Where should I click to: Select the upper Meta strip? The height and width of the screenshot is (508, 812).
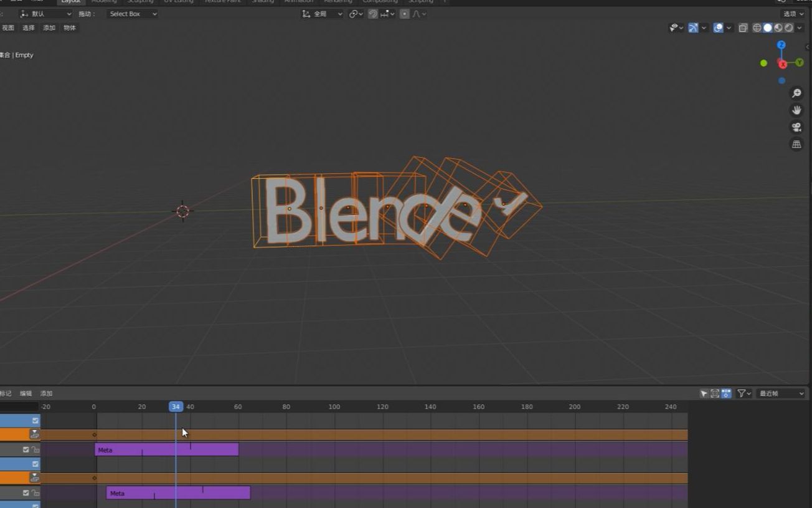point(166,449)
